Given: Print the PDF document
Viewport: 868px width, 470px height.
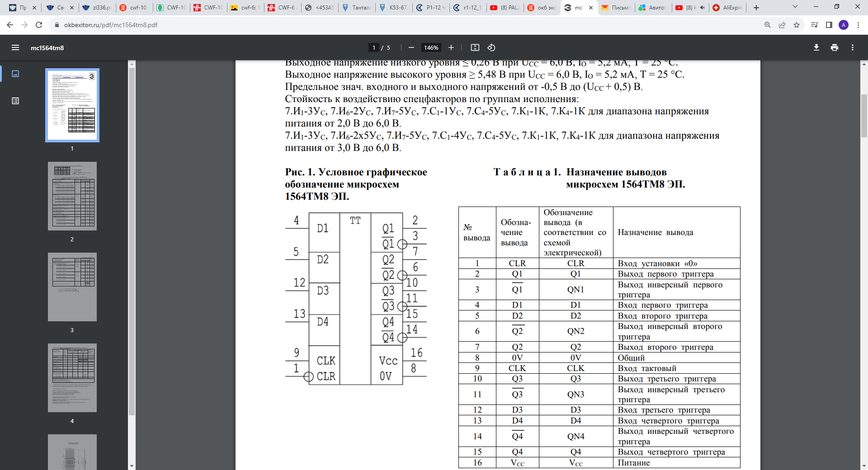Looking at the screenshot, I should pos(835,47).
